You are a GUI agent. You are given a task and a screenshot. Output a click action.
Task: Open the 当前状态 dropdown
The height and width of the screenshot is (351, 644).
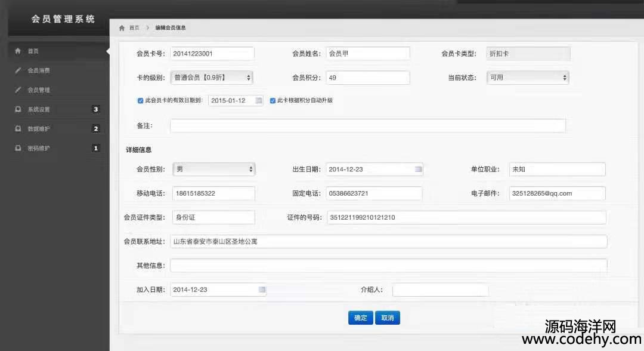(528, 77)
